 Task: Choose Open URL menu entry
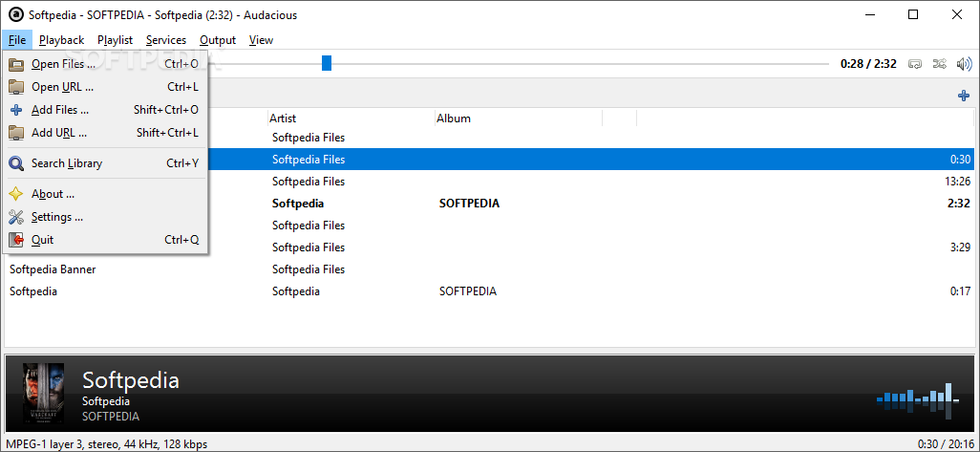point(105,87)
